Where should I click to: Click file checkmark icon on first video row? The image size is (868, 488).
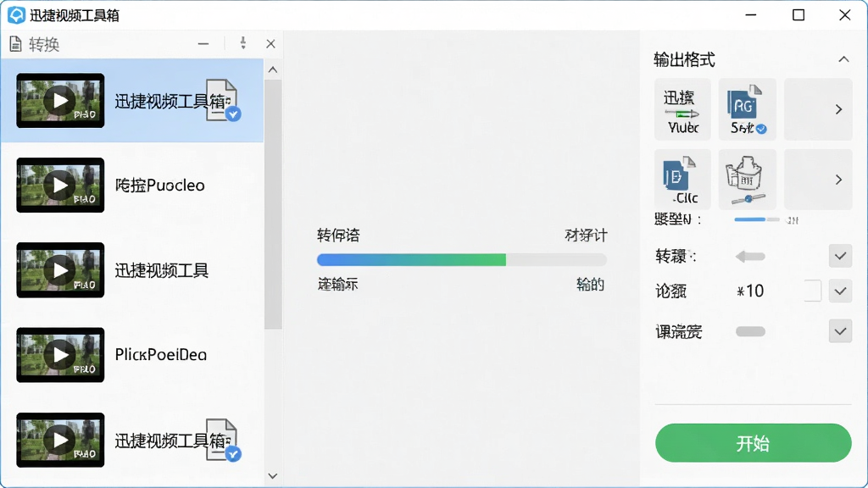[x=223, y=100]
